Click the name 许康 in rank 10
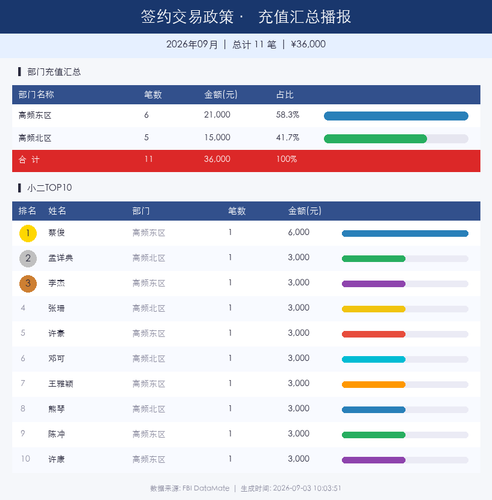This screenshot has height=500, width=492. click(x=57, y=459)
